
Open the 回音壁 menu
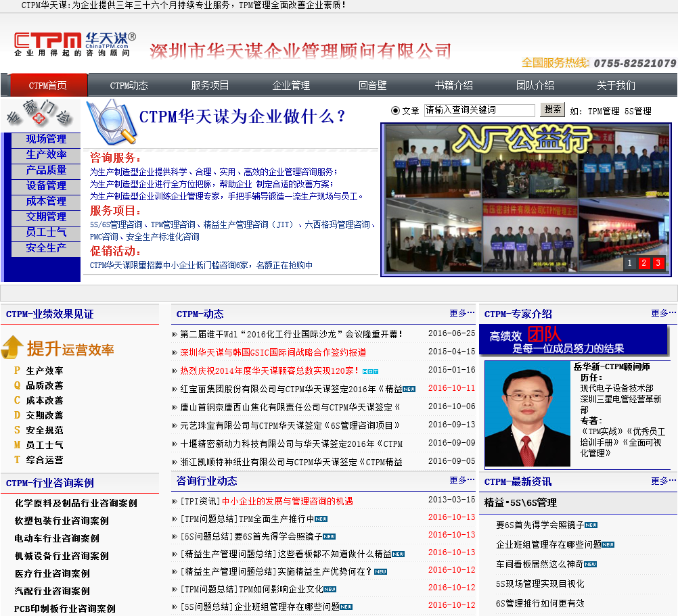point(373,85)
